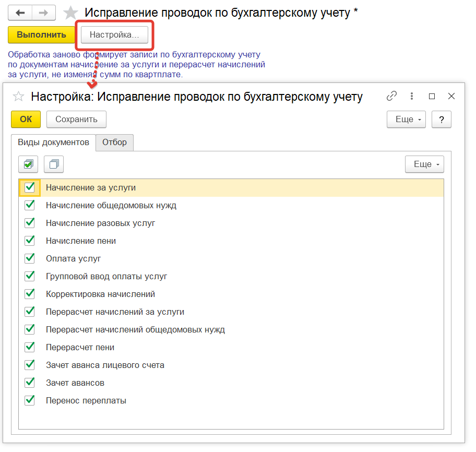Select Начисление разовых услуг row text

[101, 223]
